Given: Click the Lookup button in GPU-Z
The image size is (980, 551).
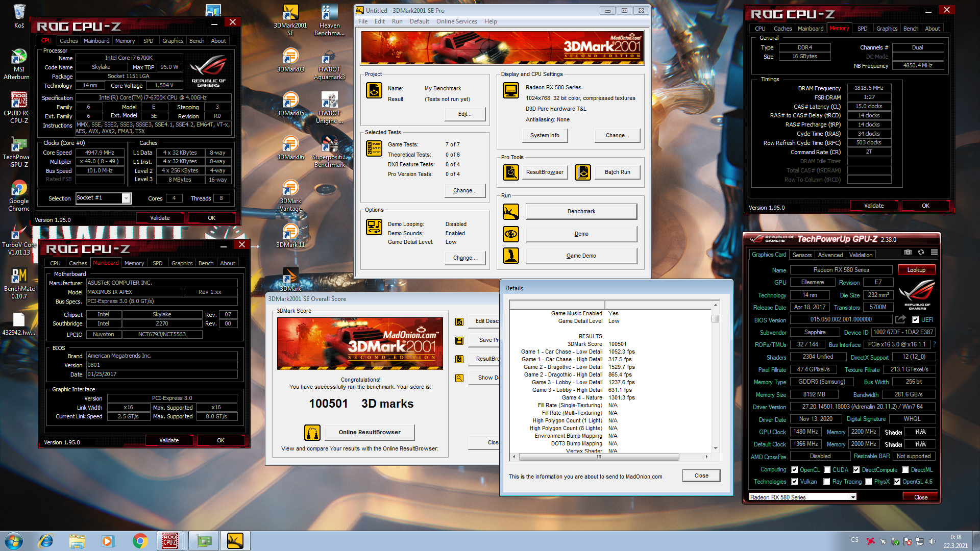Looking at the screenshot, I should pos(916,270).
